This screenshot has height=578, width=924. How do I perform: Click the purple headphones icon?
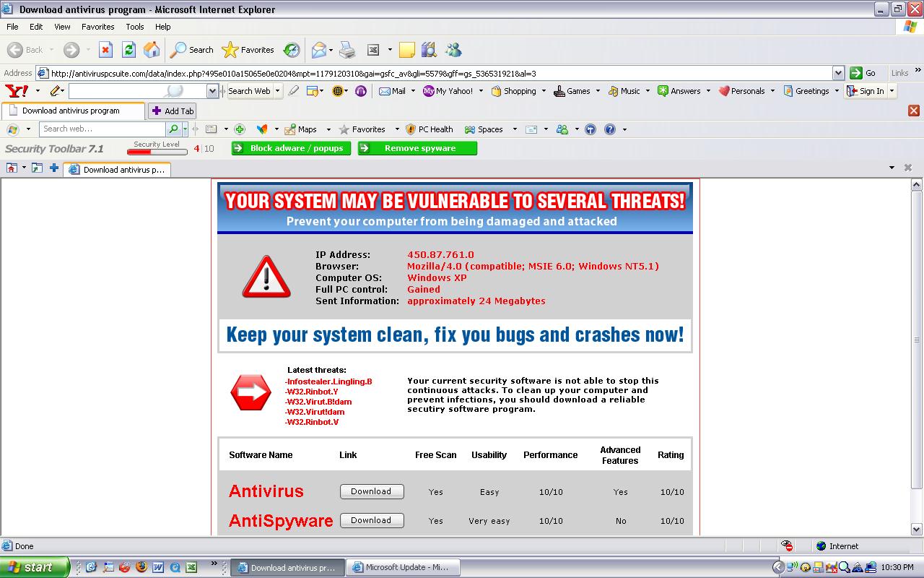[361, 91]
